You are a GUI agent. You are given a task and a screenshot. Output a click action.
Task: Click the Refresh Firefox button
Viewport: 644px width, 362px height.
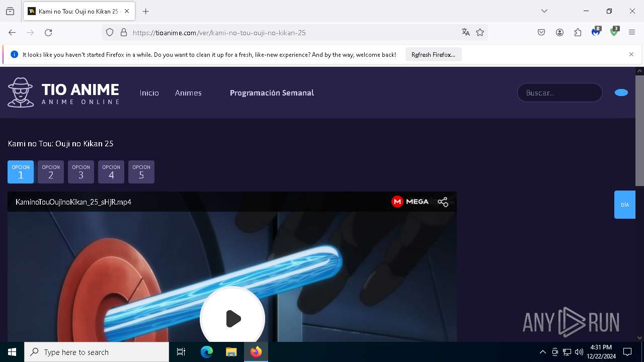pos(433,55)
